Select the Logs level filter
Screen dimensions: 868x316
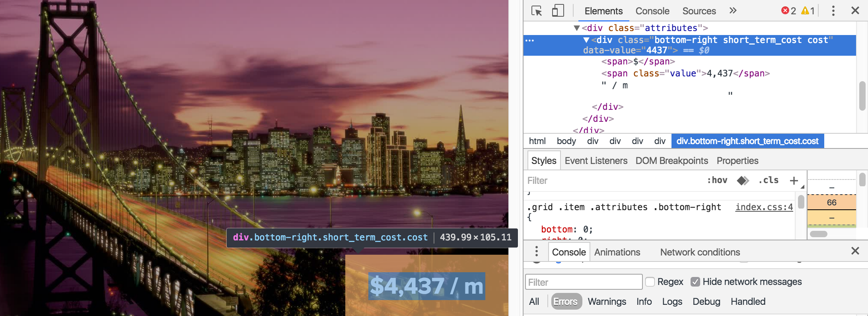[x=672, y=302]
